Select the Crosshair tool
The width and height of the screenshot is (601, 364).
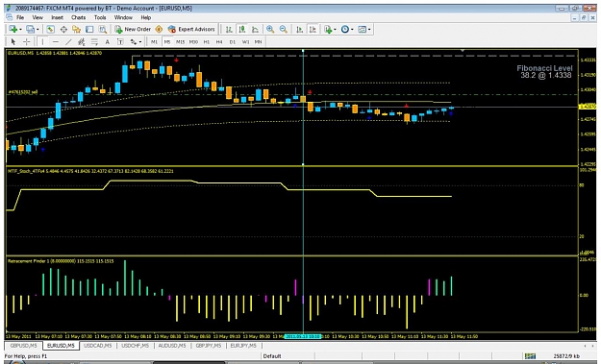[27, 41]
